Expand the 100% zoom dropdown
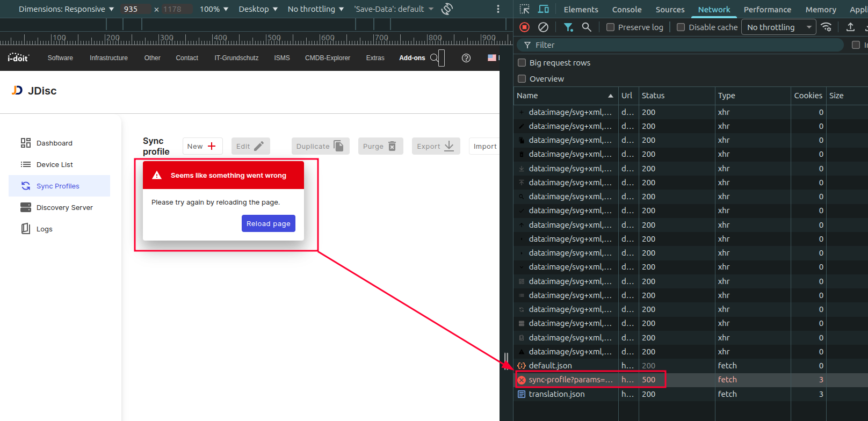Image resolution: width=868 pixels, height=421 pixels. 214,9
